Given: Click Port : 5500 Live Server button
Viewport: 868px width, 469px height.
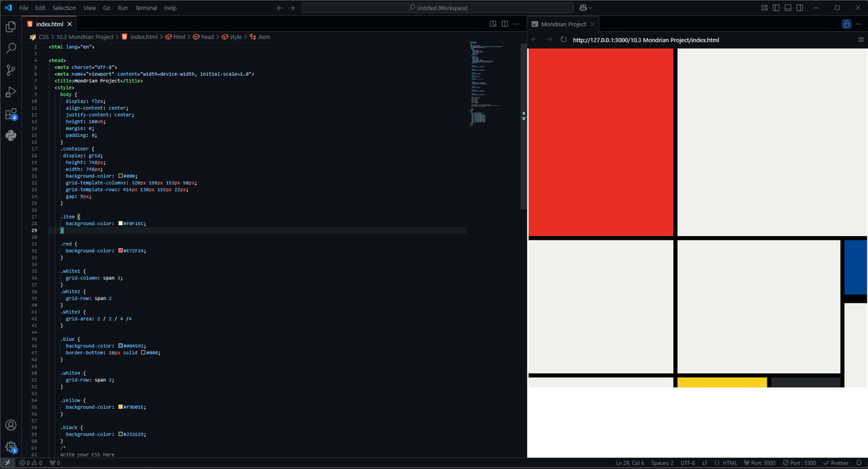Looking at the screenshot, I should pyautogui.click(x=799, y=462).
